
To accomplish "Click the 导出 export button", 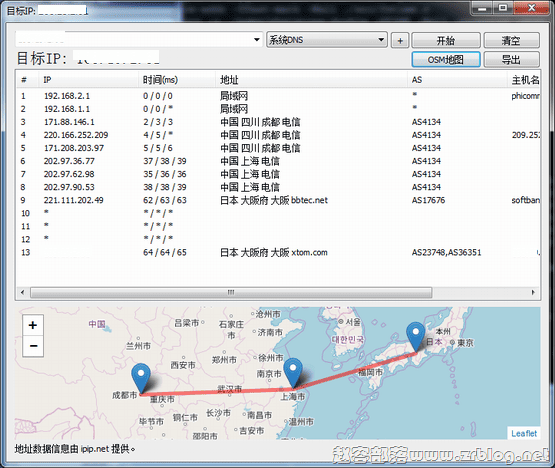I will [511, 59].
